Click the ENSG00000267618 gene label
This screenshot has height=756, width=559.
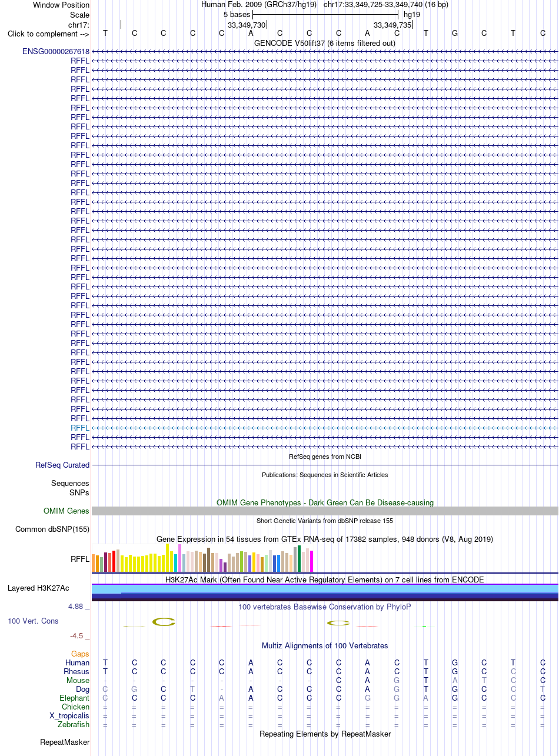pos(56,51)
